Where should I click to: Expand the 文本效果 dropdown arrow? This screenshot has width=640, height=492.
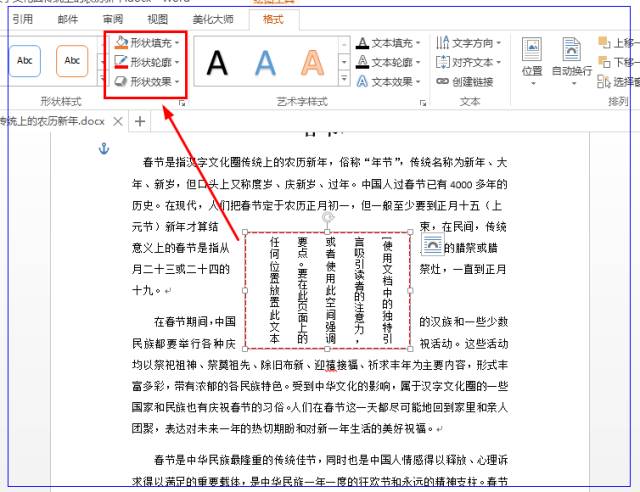(x=418, y=82)
